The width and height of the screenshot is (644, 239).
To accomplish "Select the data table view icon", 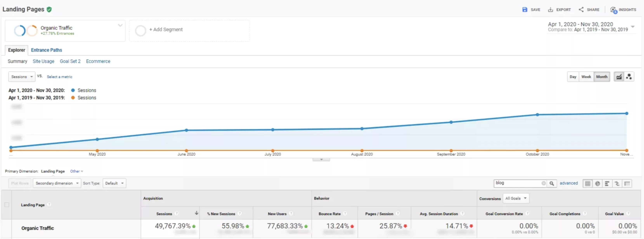I will coord(588,184).
